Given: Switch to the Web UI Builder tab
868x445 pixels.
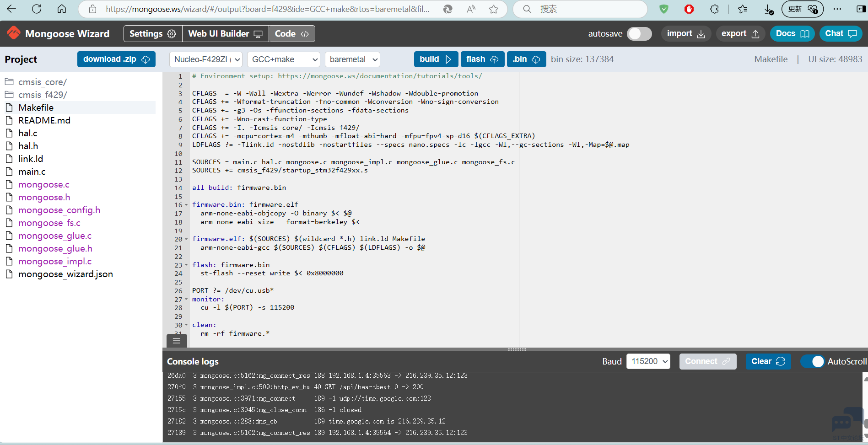Looking at the screenshot, I should pyautogui.click(x=225, y=33).
